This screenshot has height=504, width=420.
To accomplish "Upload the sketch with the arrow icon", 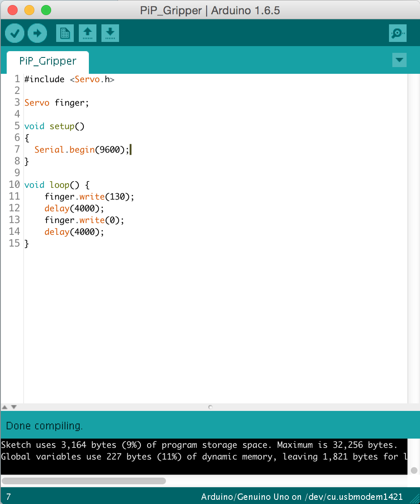I will [37, 33].
